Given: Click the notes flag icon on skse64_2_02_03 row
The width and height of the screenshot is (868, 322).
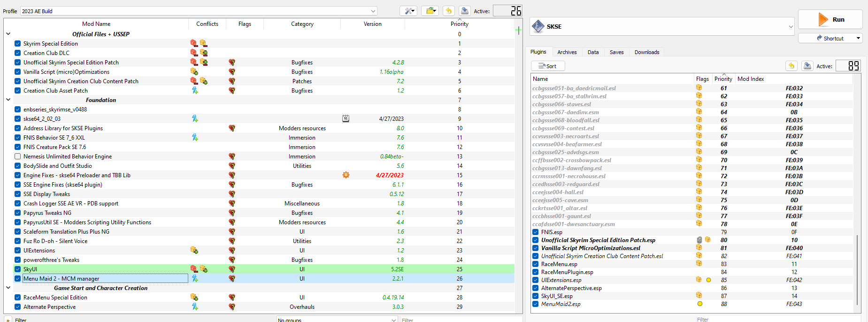Looking at the screenshot, I should pos(346,118).
